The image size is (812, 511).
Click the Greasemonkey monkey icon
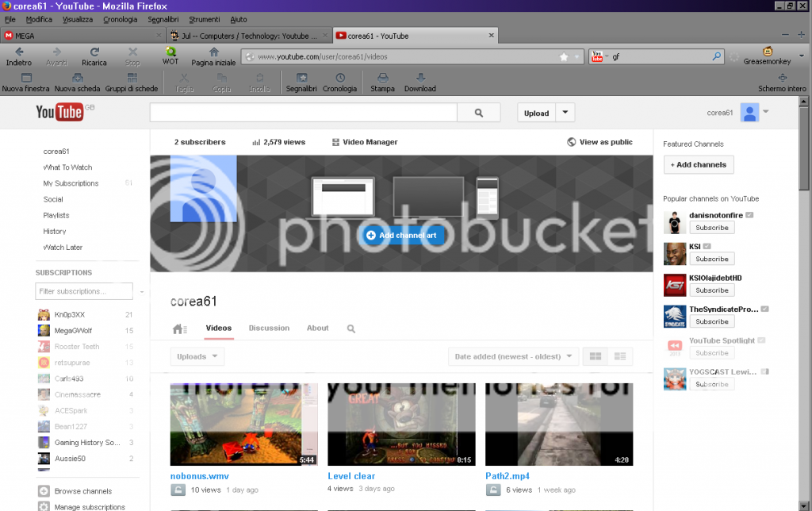click(x=767, y=52)
